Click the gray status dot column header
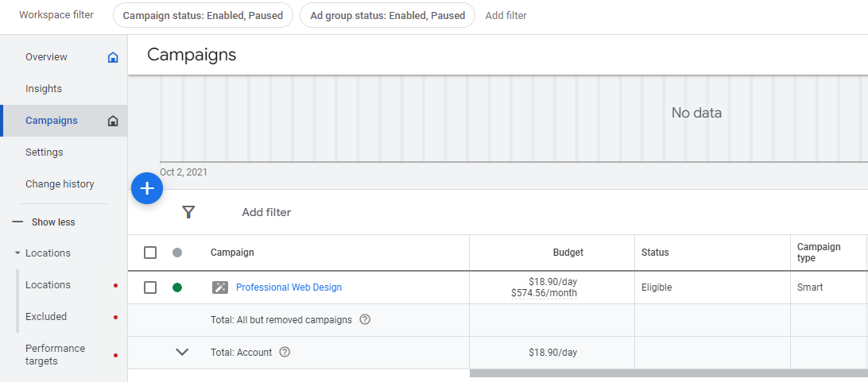 pyautogui.click(x=177, y=253)
